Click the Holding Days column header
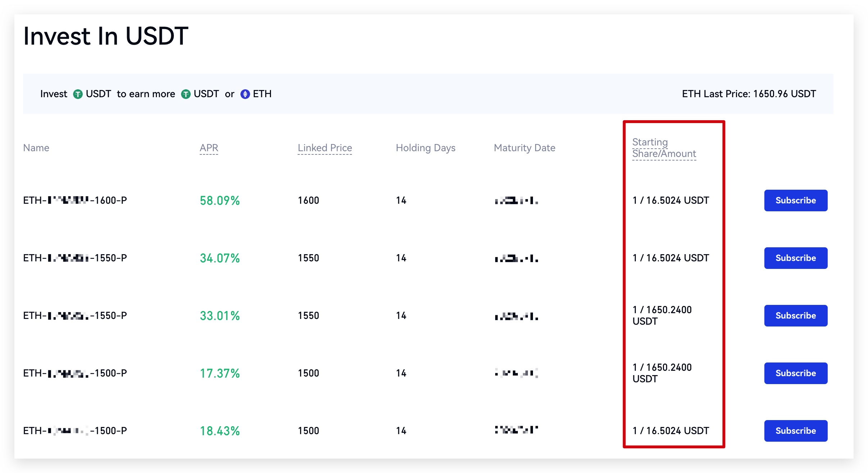 click(x=425, y=148)
